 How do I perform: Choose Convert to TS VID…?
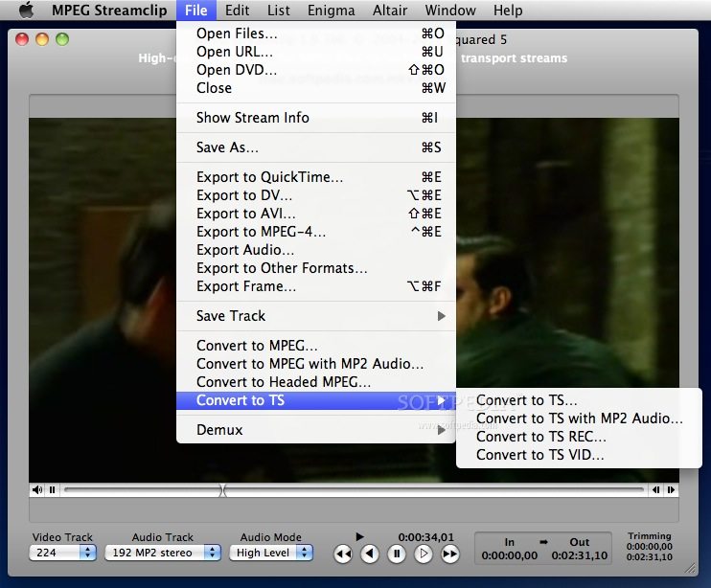[x=579, y=455]
